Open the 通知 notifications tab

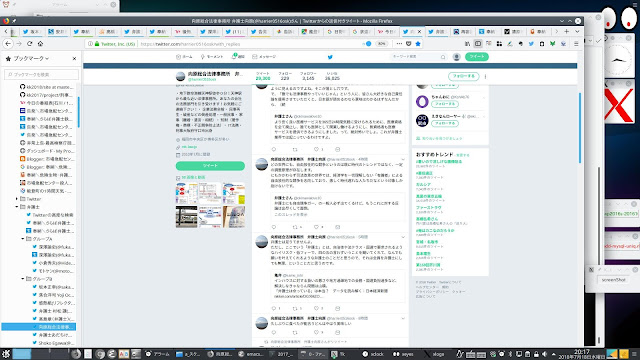[238, 57]
